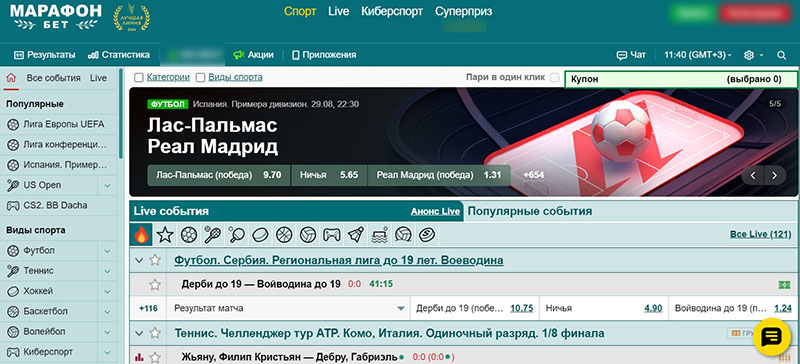Bet on Лас-Пальмас (победа) 9.70
The image size is (800, 364).
[x=219, y=175]
